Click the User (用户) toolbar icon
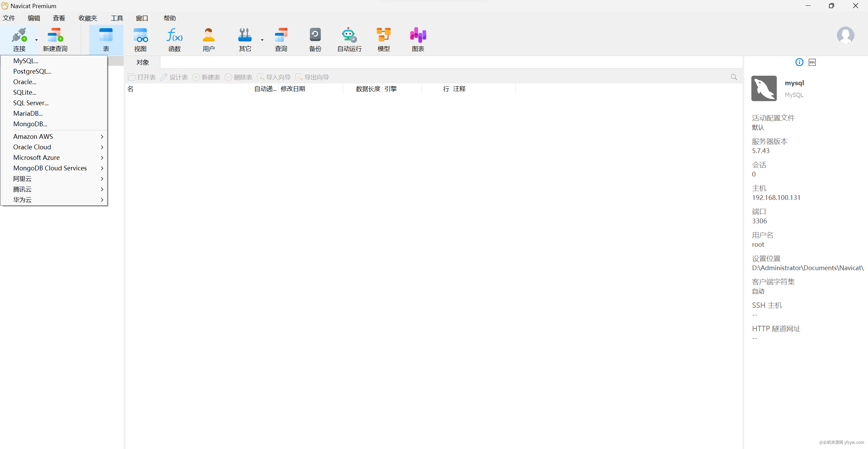The image size is (868, 449). coord(209,35)
